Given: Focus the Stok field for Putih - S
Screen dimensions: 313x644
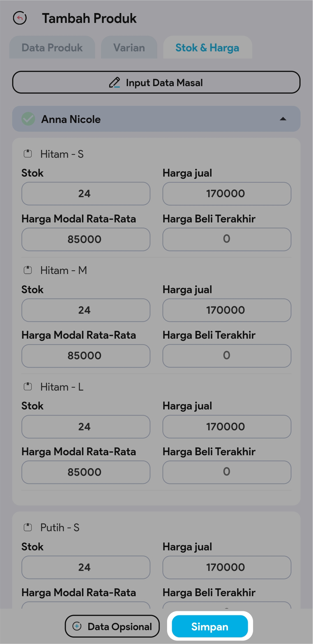Looking at the screenshot, I should [x=86, y=567].
